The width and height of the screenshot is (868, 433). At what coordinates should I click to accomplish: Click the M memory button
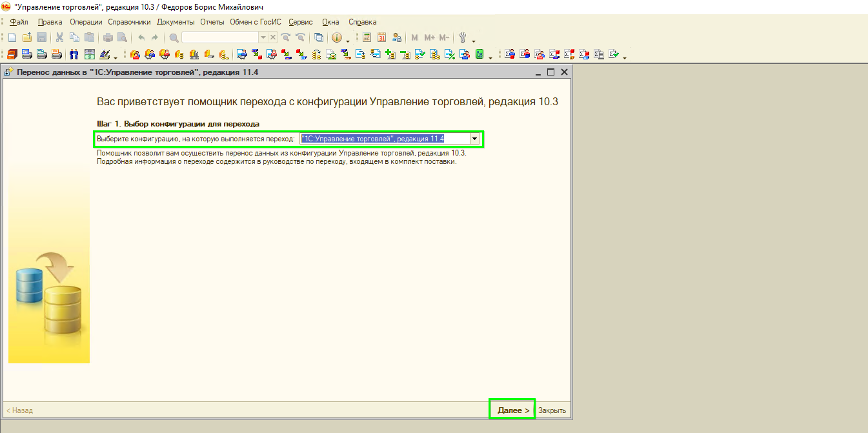point(414,37)
